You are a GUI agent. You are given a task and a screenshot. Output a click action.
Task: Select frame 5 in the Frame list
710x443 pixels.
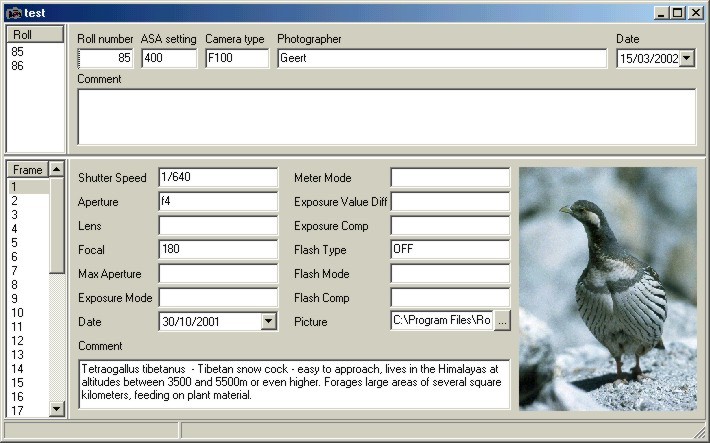[28, 243]
